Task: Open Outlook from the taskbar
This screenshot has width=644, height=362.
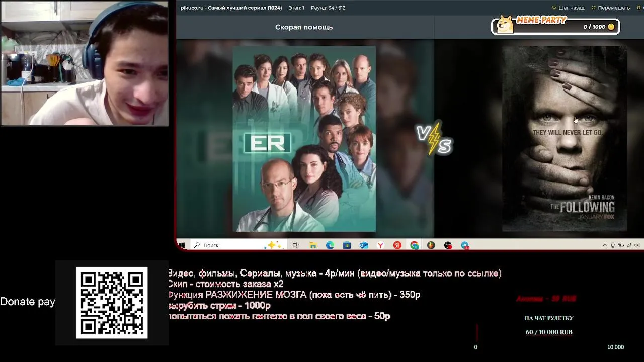Action: coord(364,245)
